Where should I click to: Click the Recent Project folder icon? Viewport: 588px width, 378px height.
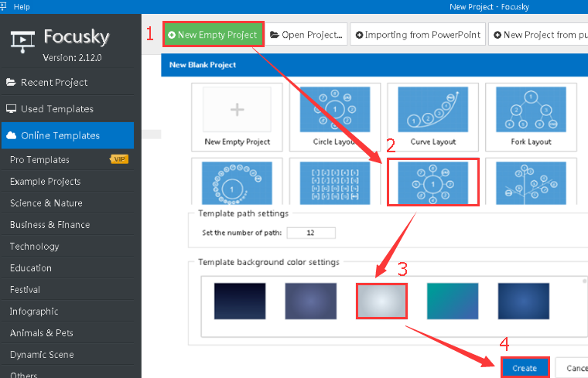pyautogui.click(x=11, y=82)
